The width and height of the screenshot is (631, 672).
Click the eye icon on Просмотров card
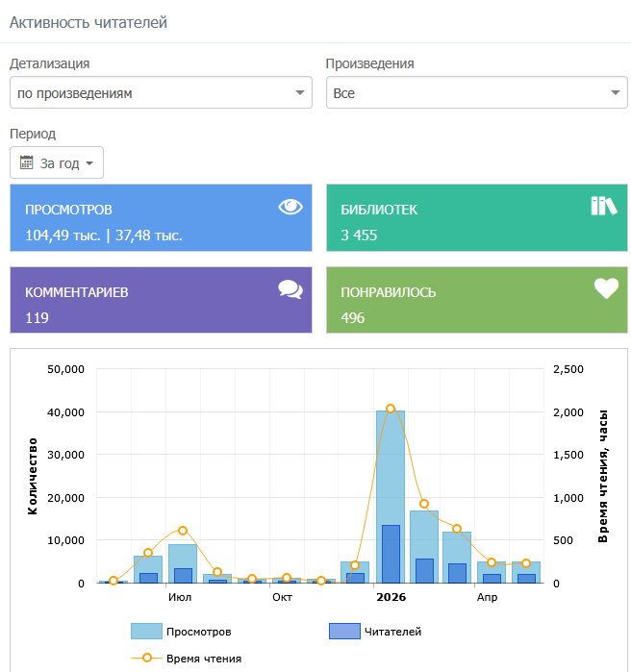pos(290,207)
